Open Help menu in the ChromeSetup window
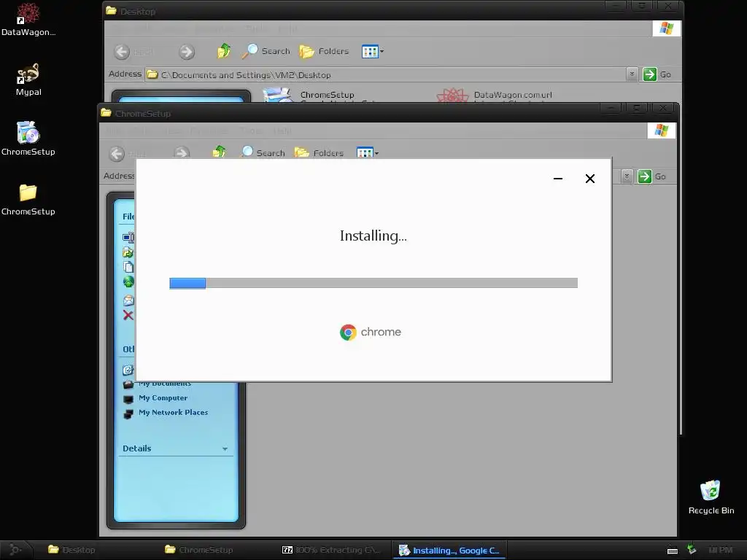The height and width of the screenshot is (560, 747). [x=282, y=131]
